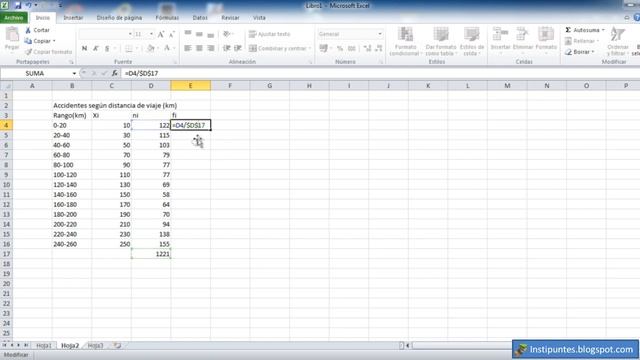Select column E header
The height and width of the screenshot is (360, 640).
191,86
